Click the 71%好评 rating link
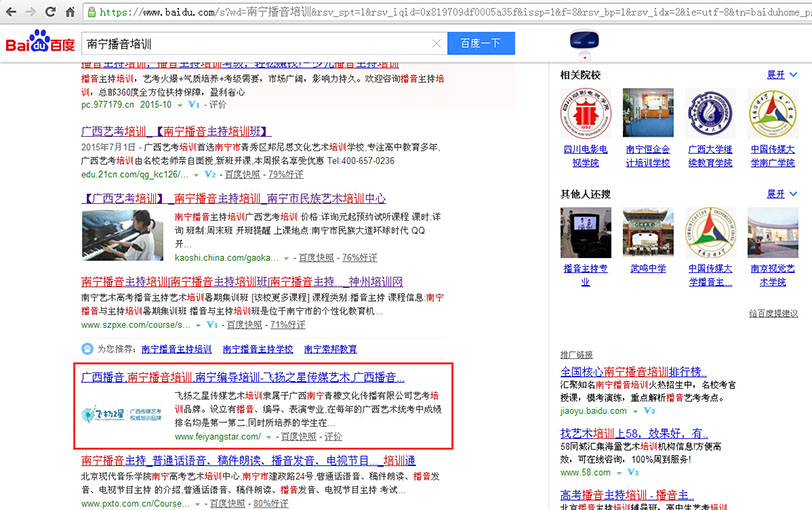812x510 pixels. click(288, 325)
